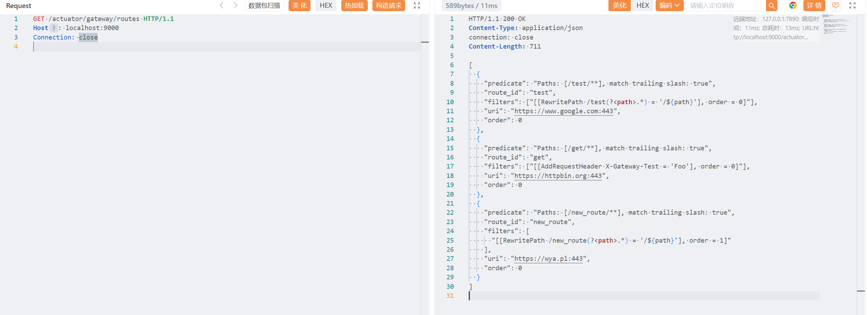This screenshot has height=315, width=868.
Task: Click the localhost:9000 host value
Action: (x=92, y=28)
